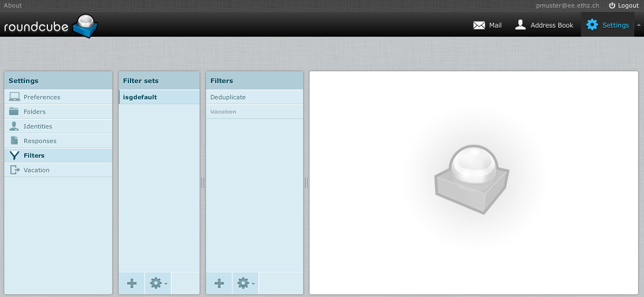Open Settings section label

(615, 25)
